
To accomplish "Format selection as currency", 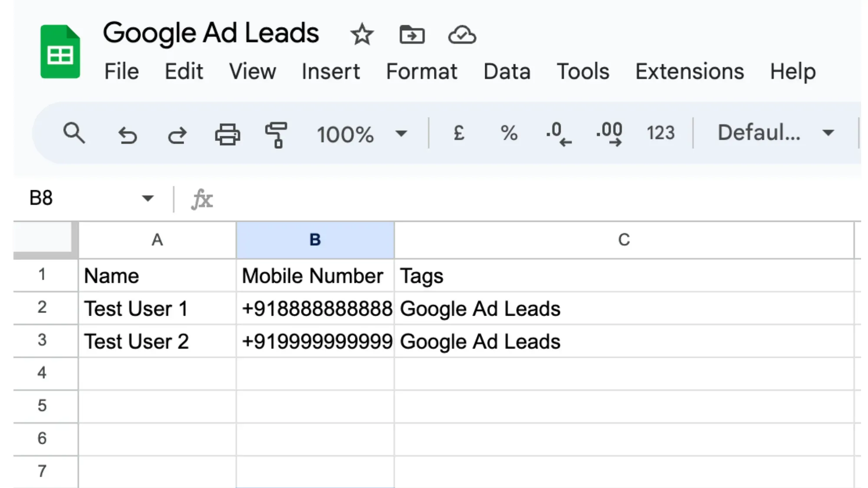I will pyautogui.click(x=458, y=134).
